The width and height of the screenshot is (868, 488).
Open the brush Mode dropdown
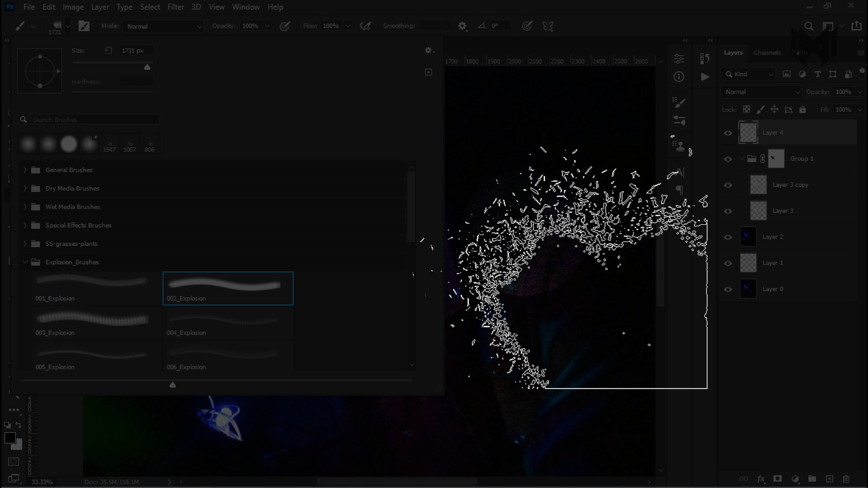click(x=163, y=26)
